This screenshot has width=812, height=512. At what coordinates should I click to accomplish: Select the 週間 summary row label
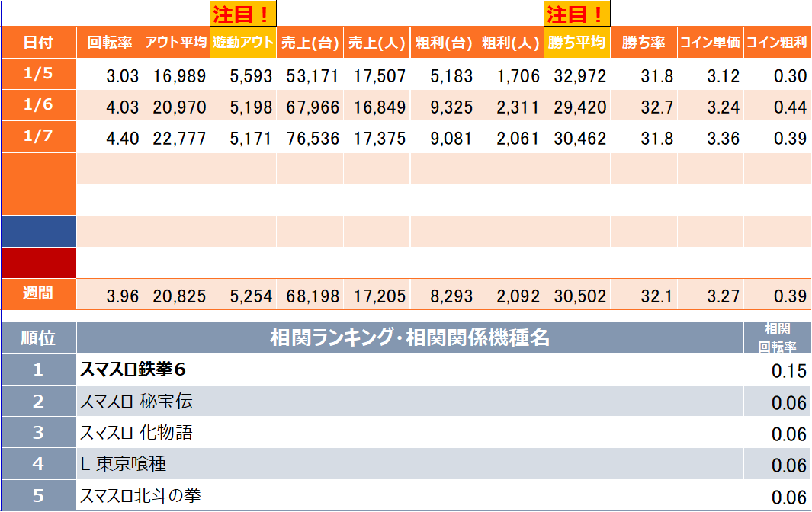point(38,294)
